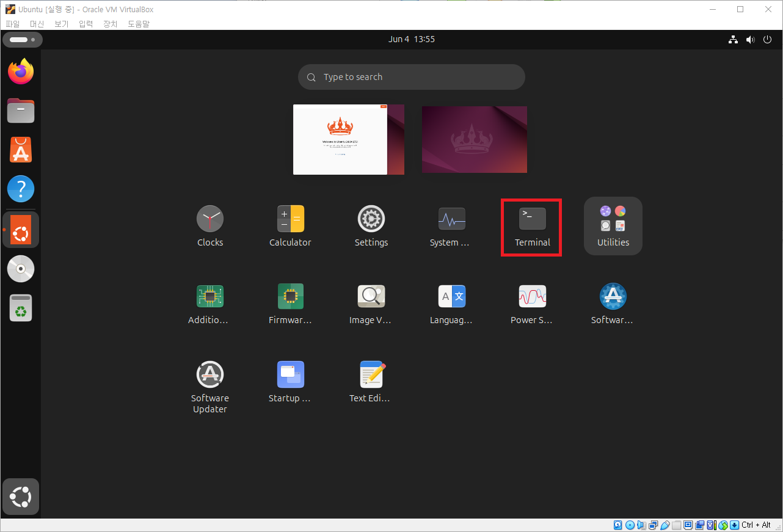The width and height of the screenshot is (783, 532).
Task: Open the 장치 menu in VirtualBox
Action: [x=110, y=24]
